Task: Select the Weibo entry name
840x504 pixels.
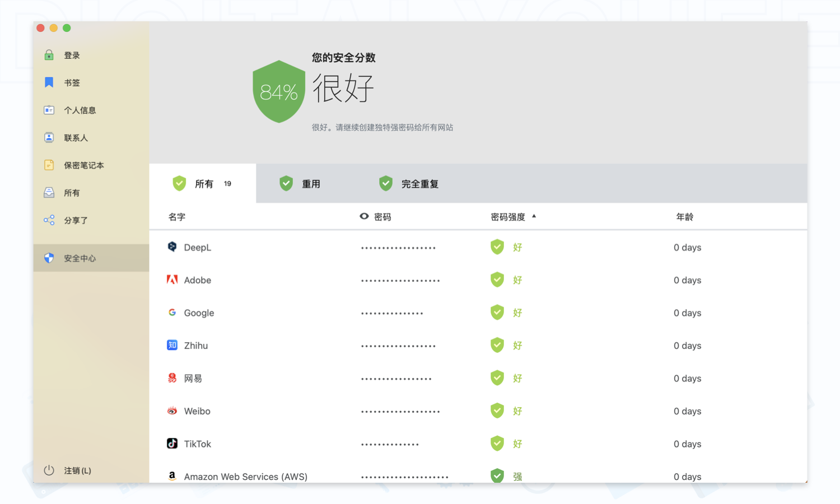Action: click(x=197, y=411)
